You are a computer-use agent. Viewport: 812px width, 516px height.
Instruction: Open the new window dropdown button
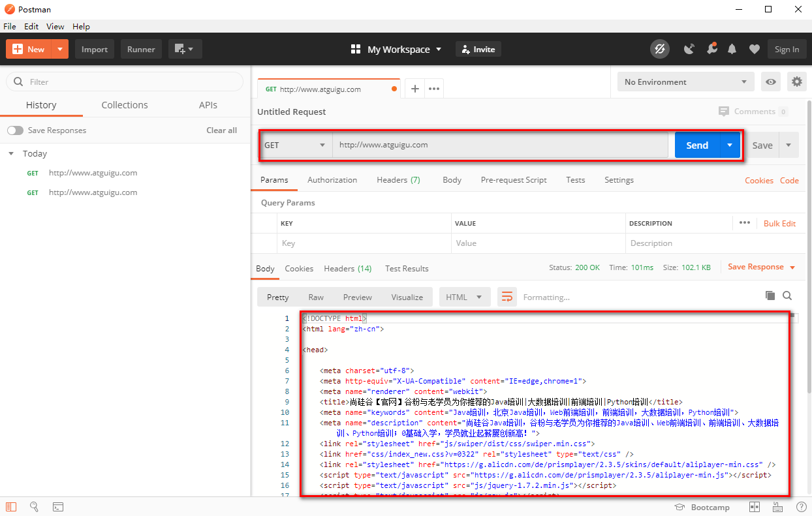click(x=185, y=49)
